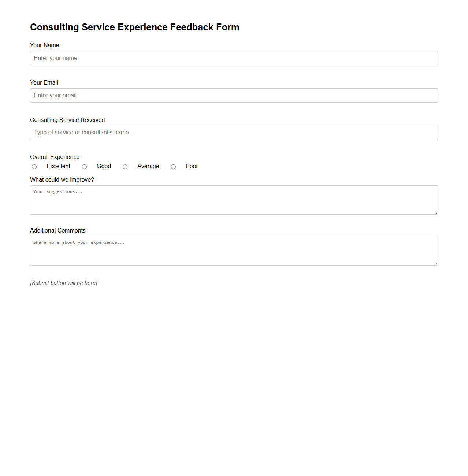
Task: Choose the Average rating option
Action: pyautogui.click(x=125, y=167)
